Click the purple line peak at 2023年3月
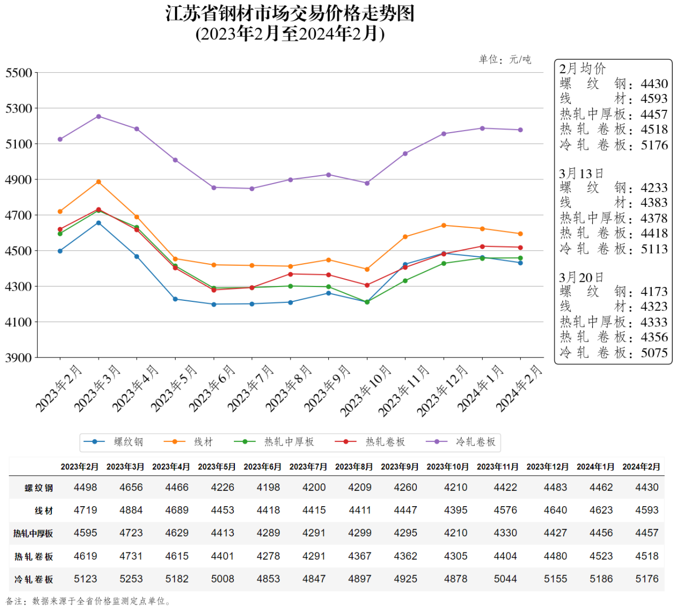Image resolution: width=673 pixels, height=616 pixels. [x=99, y=117]
